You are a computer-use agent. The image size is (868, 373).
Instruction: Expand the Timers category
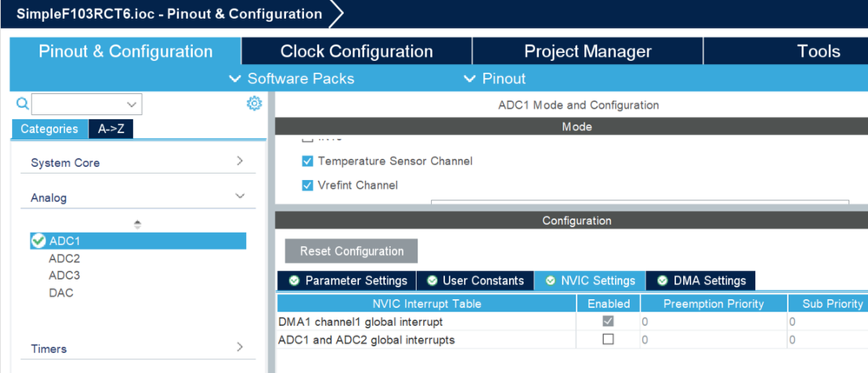pyautogui.click(x=240, y=348)
